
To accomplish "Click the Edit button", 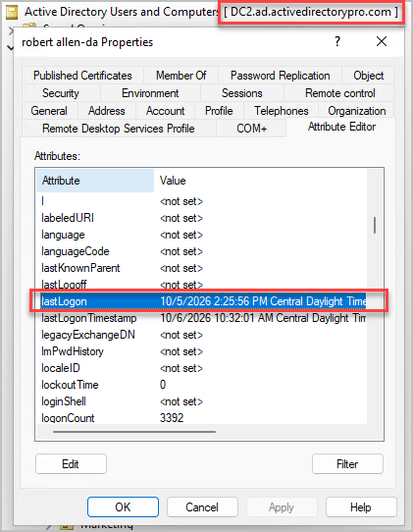I will [x=71, y=464].
